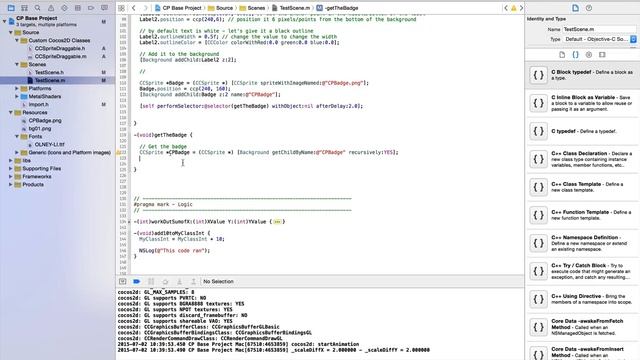Collapse the Source group
Image resolution: width=640 pixels, height=360 pixels.
click(11, 32)
